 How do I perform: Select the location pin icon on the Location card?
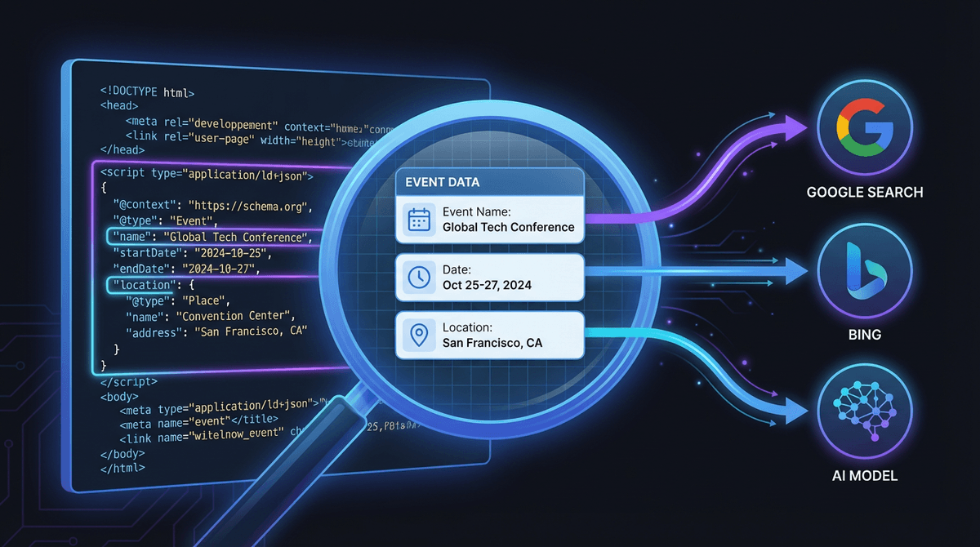pos(418,334)
